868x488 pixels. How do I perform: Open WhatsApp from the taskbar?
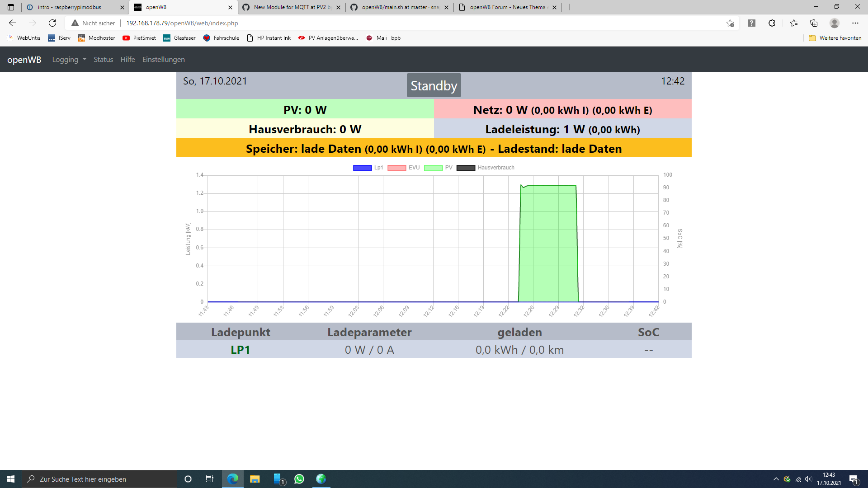pyautogui.click(x=299, y=479)
